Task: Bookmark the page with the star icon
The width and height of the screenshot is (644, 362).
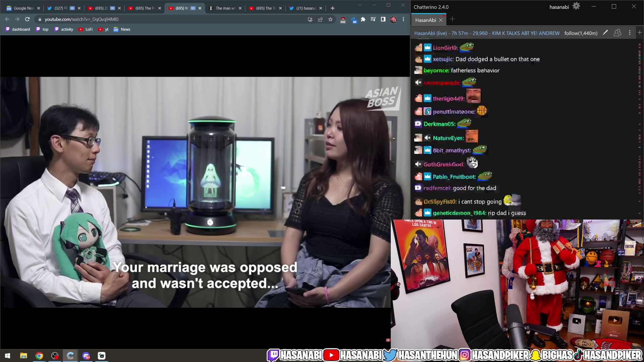Action: [330, 19]
